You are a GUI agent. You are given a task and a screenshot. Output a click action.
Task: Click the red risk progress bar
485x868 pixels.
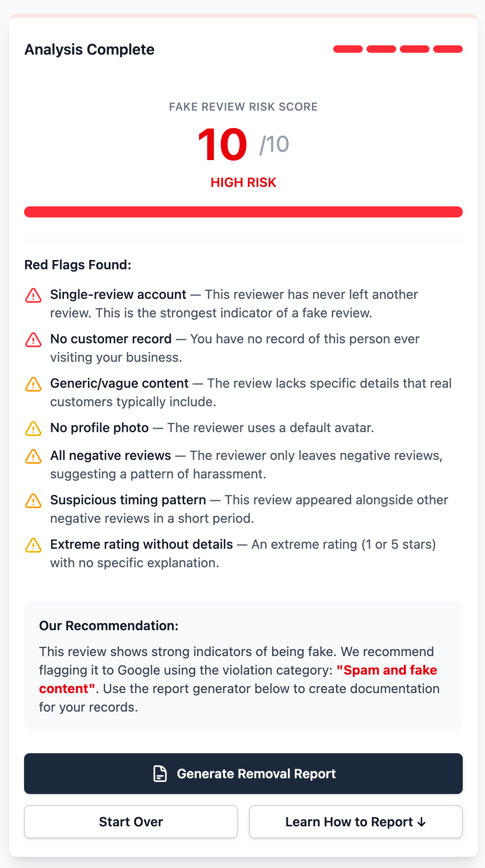pyautogui.click(x=243, y=212)
